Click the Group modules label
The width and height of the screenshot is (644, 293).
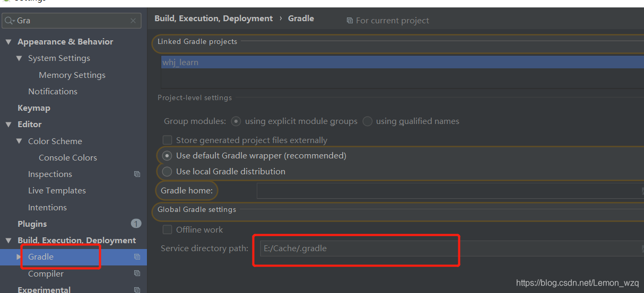click(x=195, y=121)
